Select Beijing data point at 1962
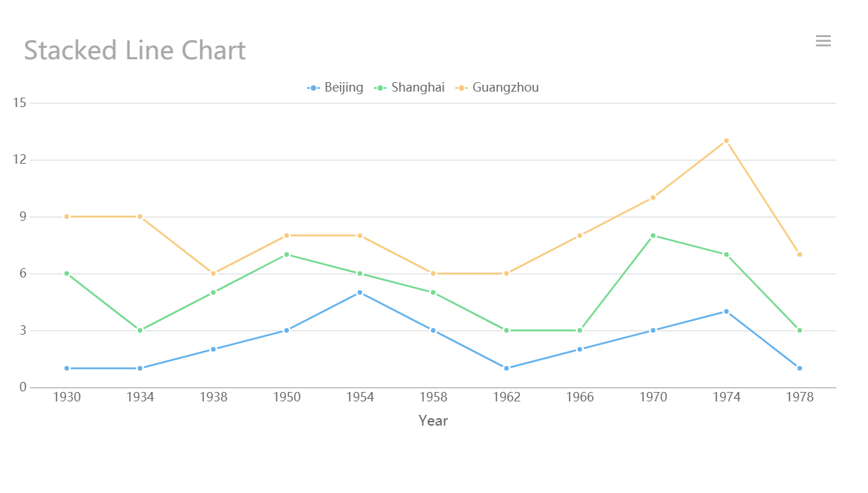 506,368
